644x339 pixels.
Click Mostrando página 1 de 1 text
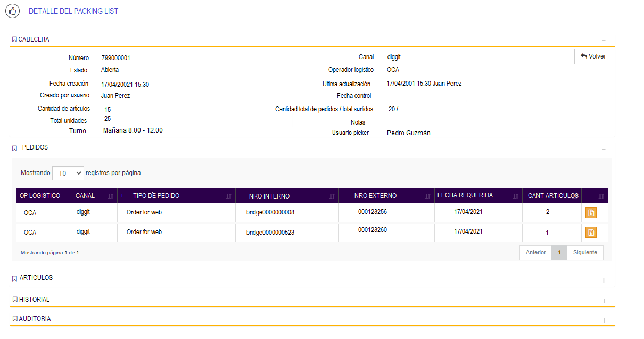(50, 253)
